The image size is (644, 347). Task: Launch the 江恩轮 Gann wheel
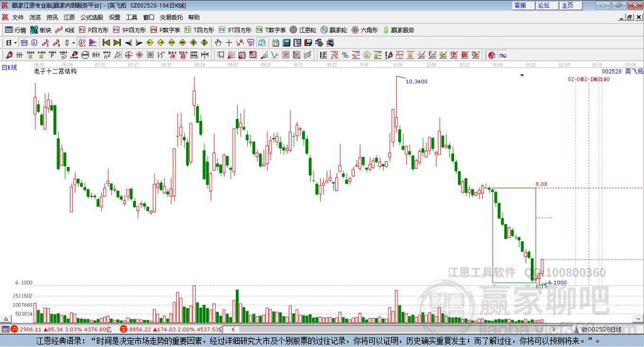303,30
